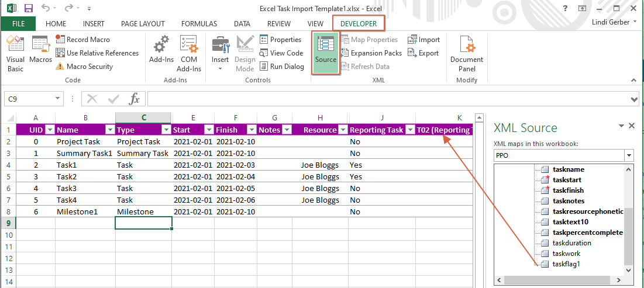The height and width of the screenshot is (288, 644).
Task: Switch to the HOME tab
Action: pyautogui.click(x=56, y=24)
